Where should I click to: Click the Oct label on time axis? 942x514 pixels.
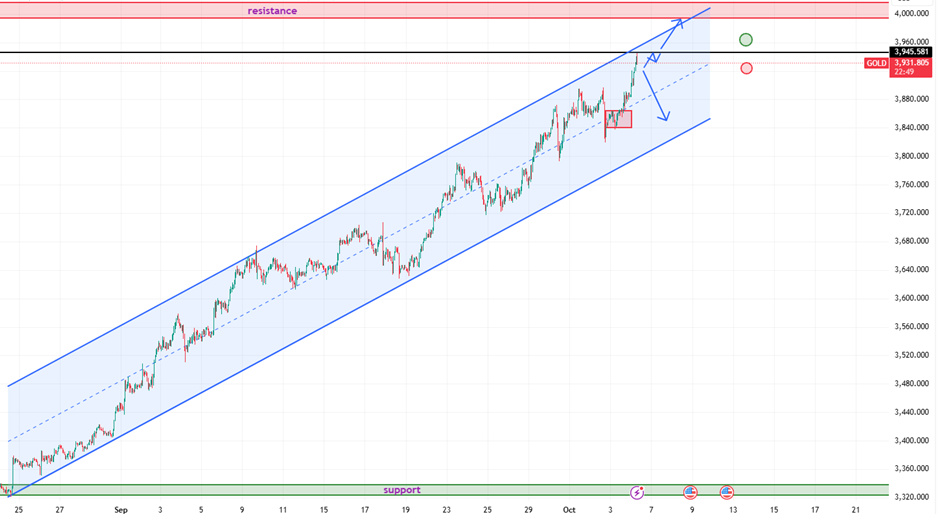pos(568,508)
